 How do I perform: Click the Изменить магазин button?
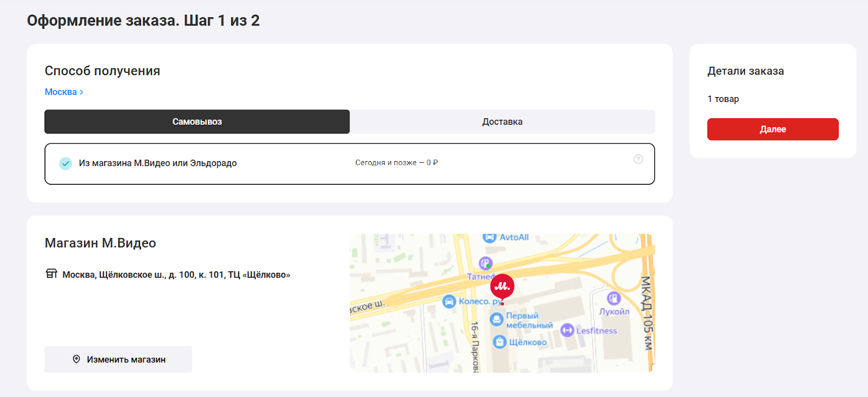118,359
